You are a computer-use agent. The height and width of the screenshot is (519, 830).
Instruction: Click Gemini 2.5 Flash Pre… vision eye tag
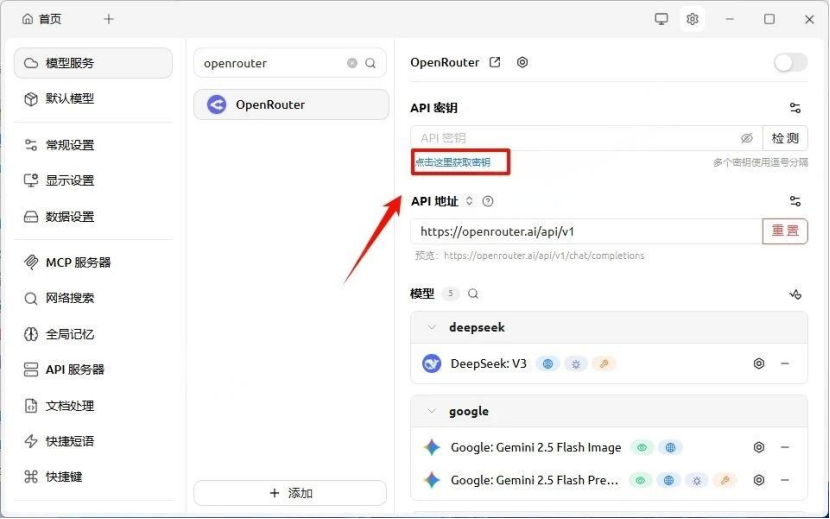point(640,480)
